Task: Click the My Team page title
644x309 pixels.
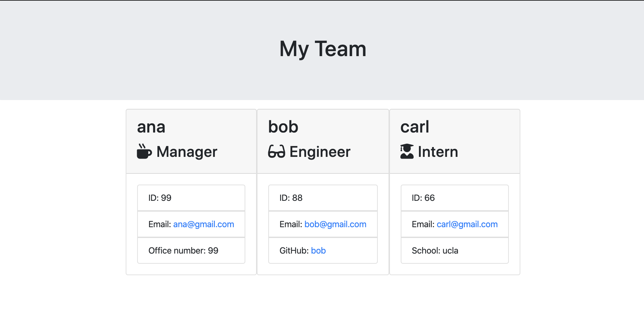Action: click(x=322, y=49)
